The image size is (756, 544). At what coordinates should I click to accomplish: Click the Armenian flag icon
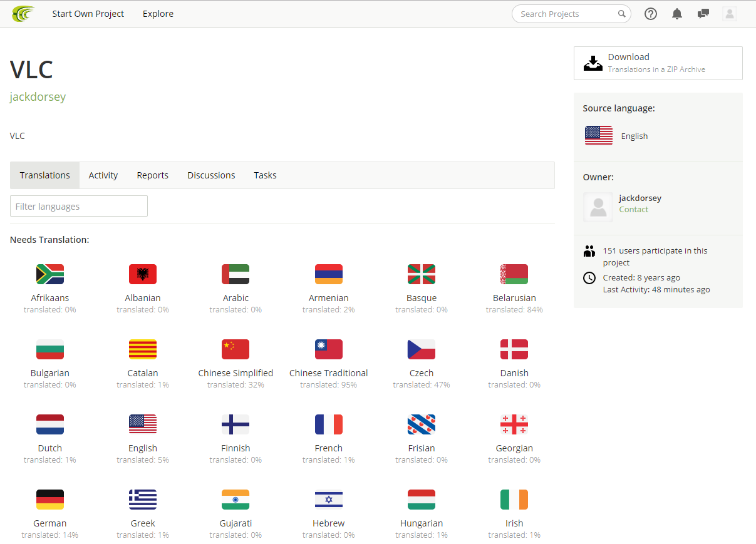(x=329, y=274)
